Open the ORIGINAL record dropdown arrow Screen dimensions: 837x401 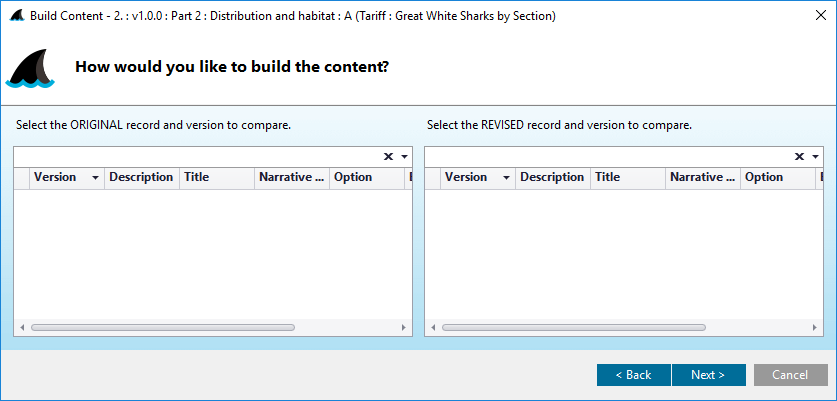pos(404,156)
